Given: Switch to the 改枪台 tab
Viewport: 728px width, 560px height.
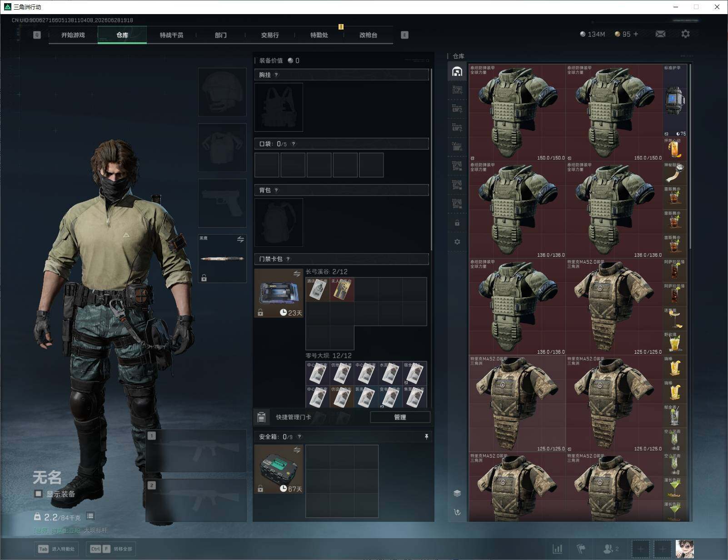Looking at the screenshot, I should tap(368, 35).
